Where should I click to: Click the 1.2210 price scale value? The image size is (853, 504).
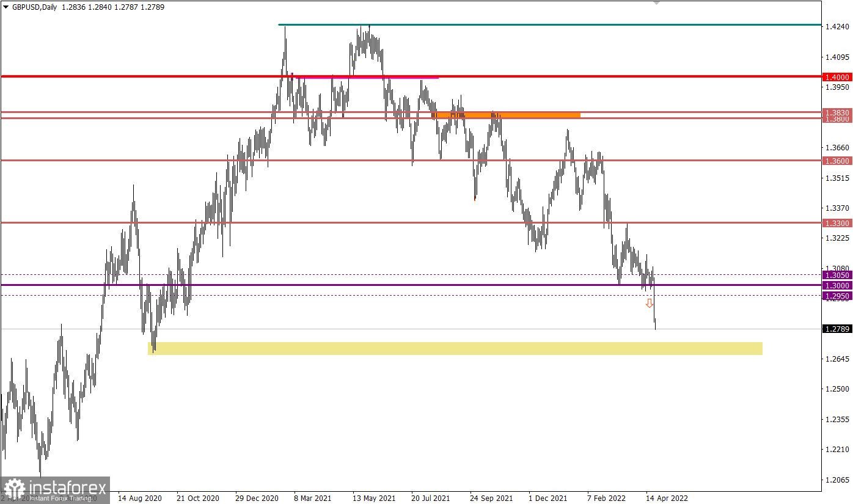[837, 450]
